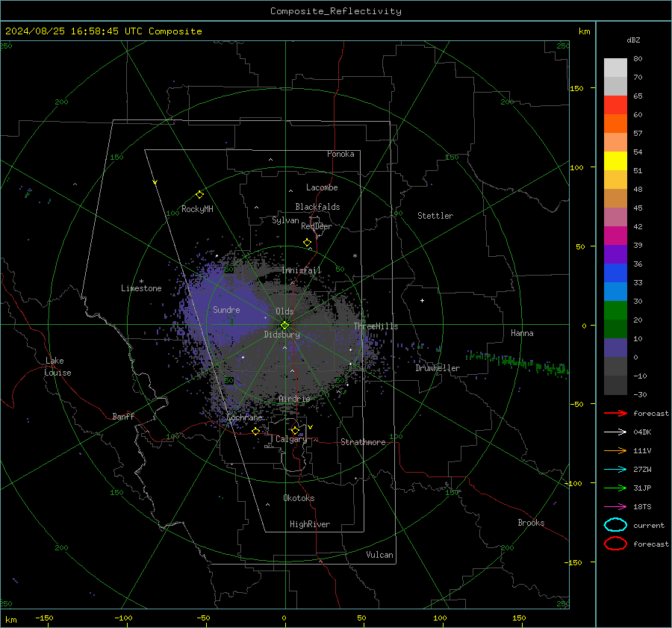
Task: Click the Sundre town label
Action: point(226,309)
